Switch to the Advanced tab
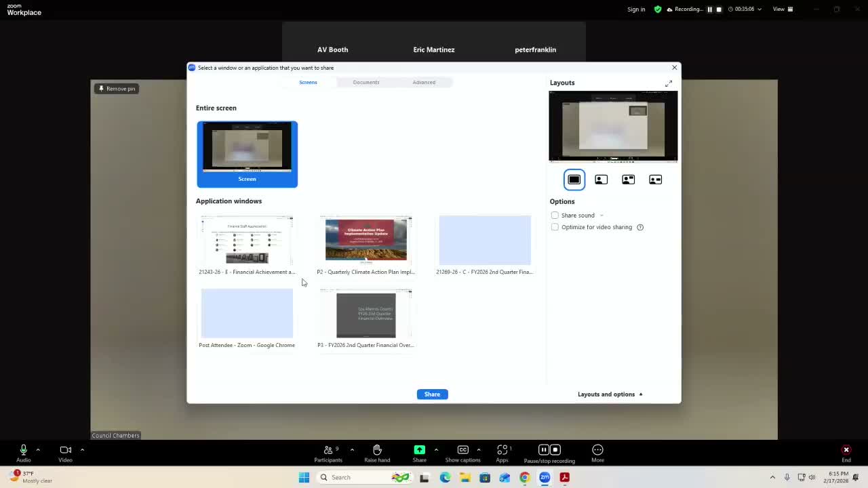 point(424,82)
